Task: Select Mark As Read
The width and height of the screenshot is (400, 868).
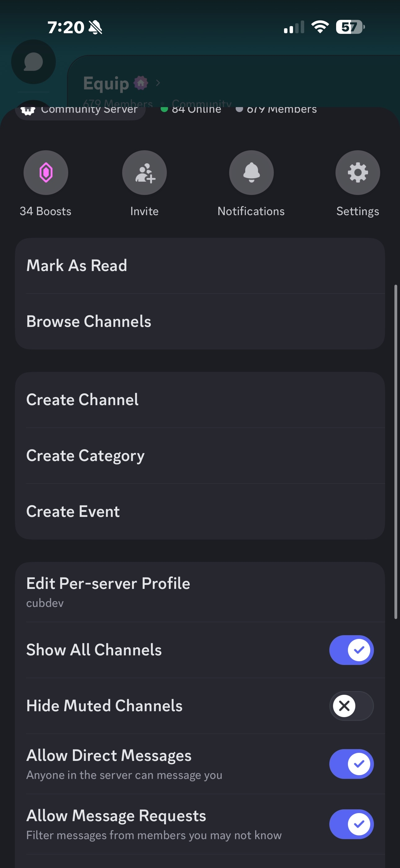Action: click(x=200, y=265)
